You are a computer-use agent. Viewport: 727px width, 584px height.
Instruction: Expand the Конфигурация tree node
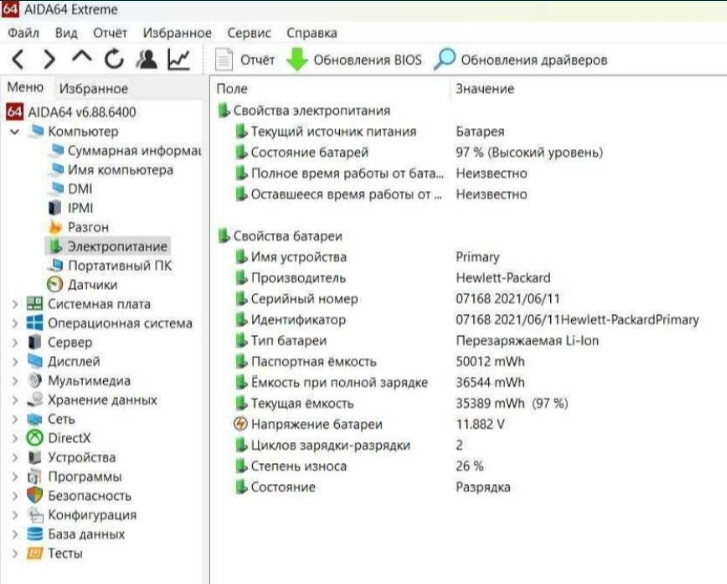15,515
